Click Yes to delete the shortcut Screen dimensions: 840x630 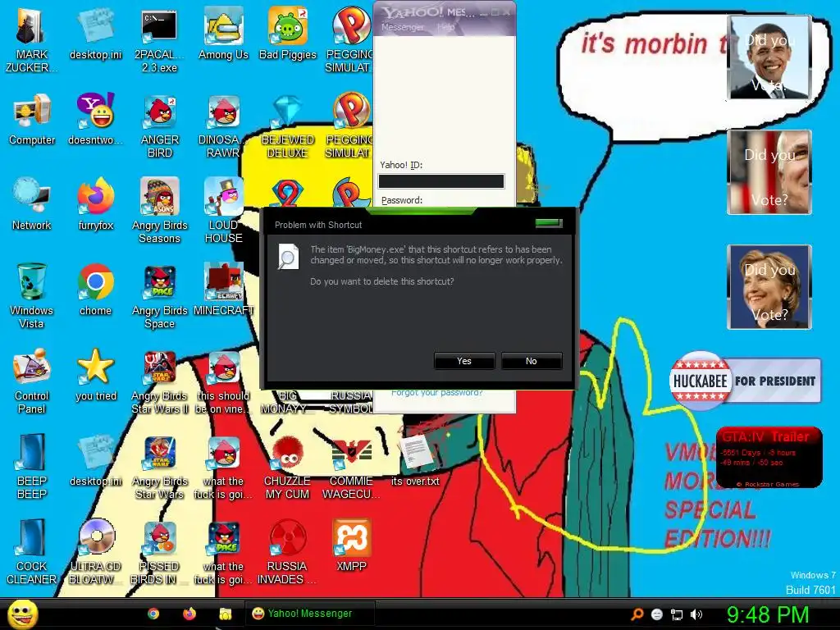click(x=464, y=361)
